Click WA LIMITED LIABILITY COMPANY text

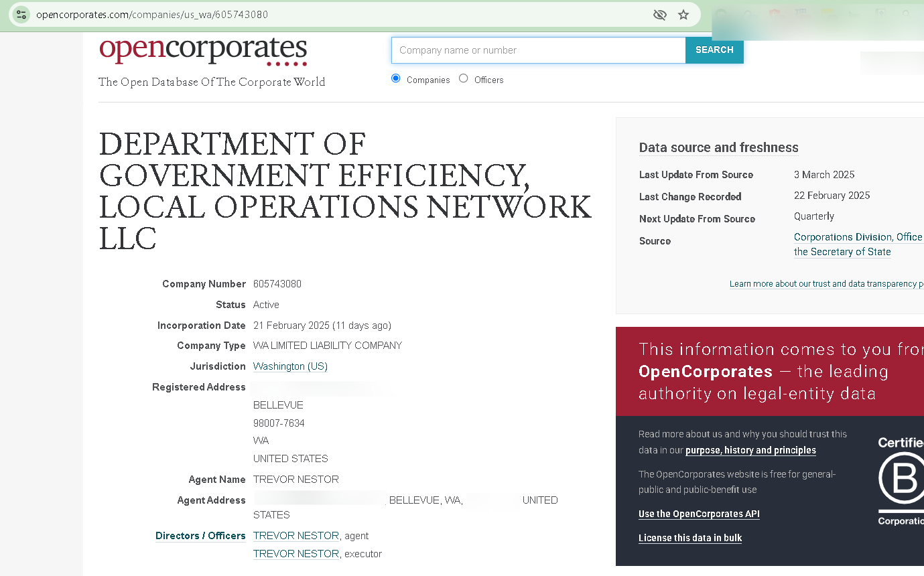(328, 346)
